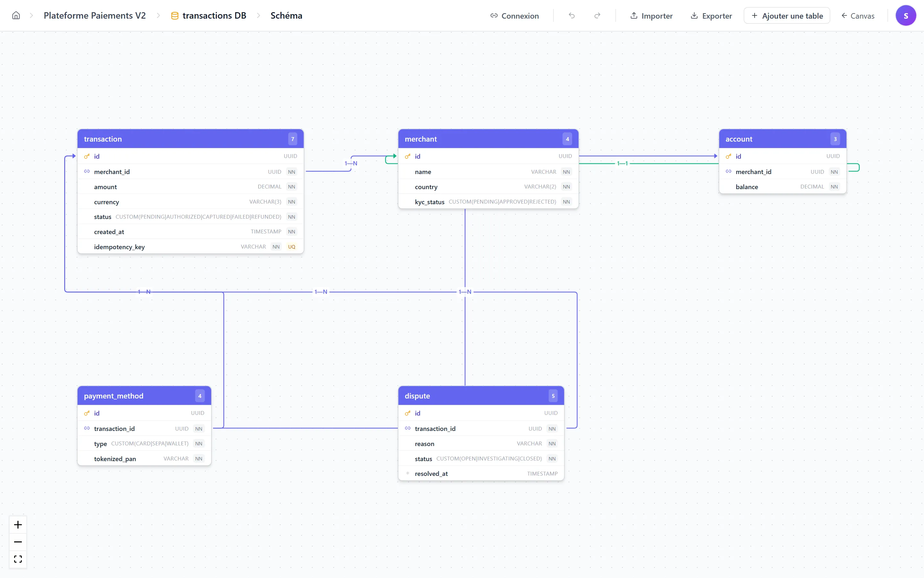Select merchant country column row
This screenshot has height=578, width=924.
coord(488,187)
